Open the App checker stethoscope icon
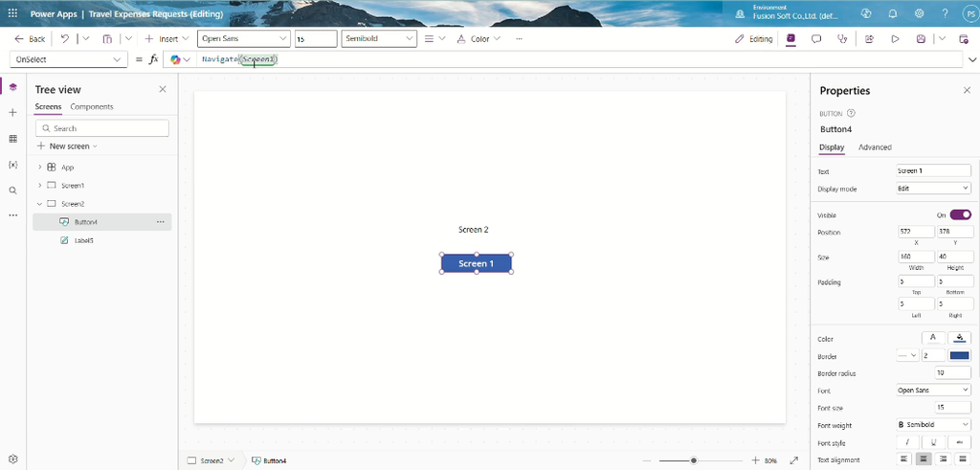This screenshot has width=980, height=470. click(x=842, y=38)
